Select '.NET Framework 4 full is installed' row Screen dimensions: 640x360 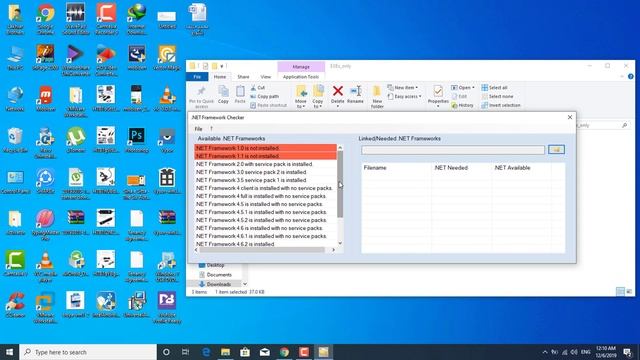tap(265, 196)
